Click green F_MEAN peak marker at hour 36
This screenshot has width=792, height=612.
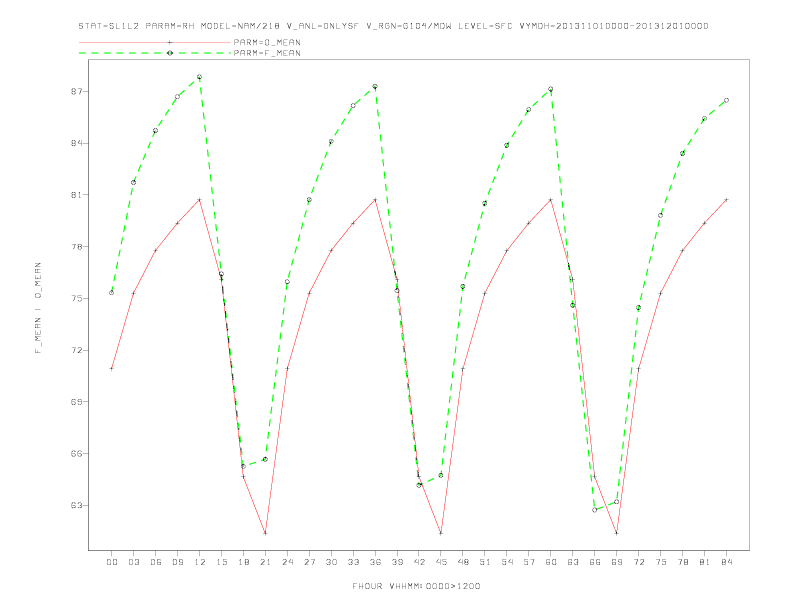coord(375,87)
